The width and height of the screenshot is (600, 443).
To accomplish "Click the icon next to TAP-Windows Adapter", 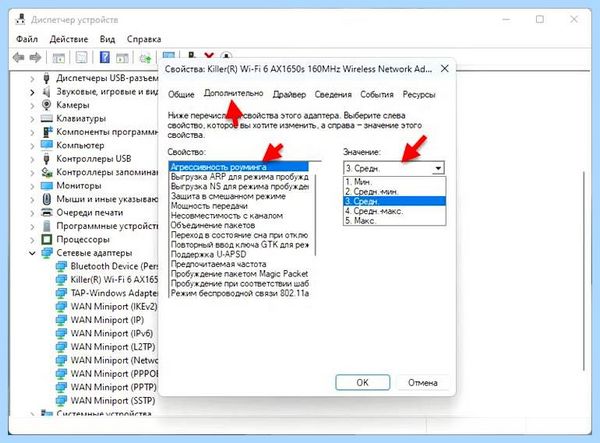I will click(62, 293).
